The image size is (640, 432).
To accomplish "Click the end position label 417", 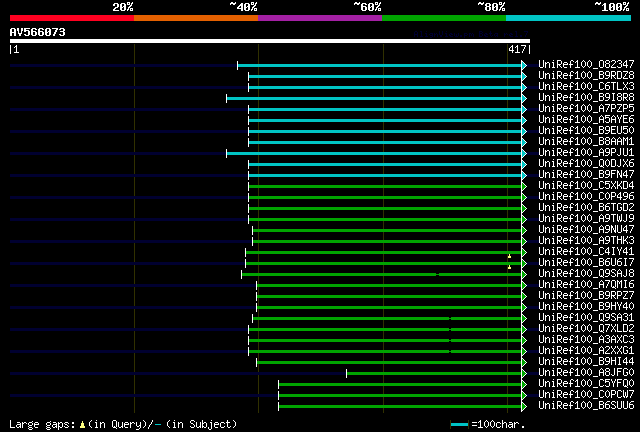I will tap(517, 49).
